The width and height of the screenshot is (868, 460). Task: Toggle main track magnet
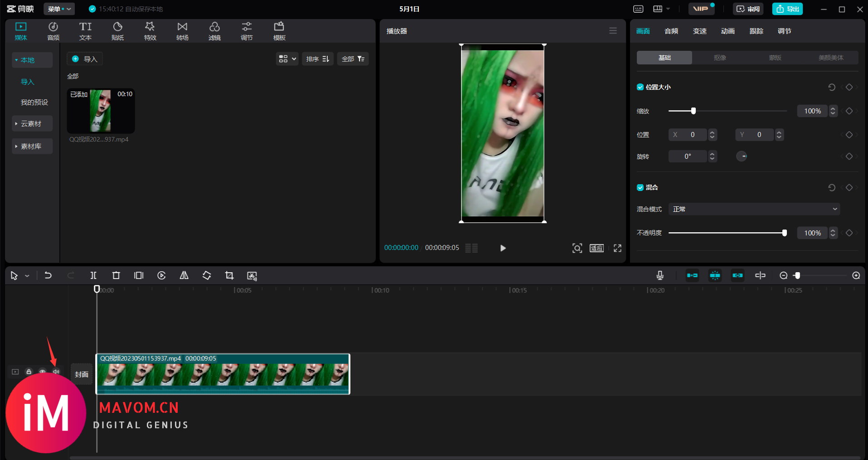tap(692, 275)
